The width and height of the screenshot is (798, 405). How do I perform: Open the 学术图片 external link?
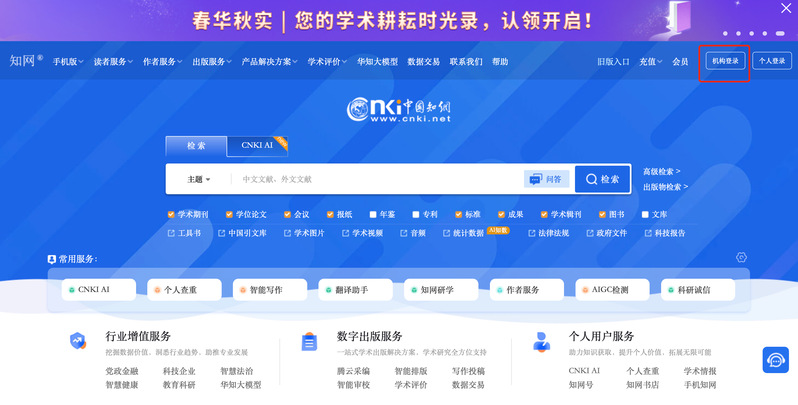304,233
